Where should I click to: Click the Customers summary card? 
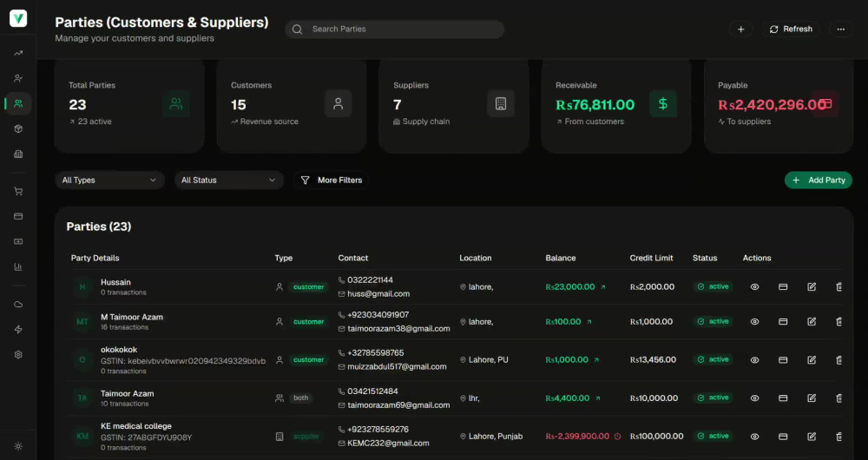(292, 106)
